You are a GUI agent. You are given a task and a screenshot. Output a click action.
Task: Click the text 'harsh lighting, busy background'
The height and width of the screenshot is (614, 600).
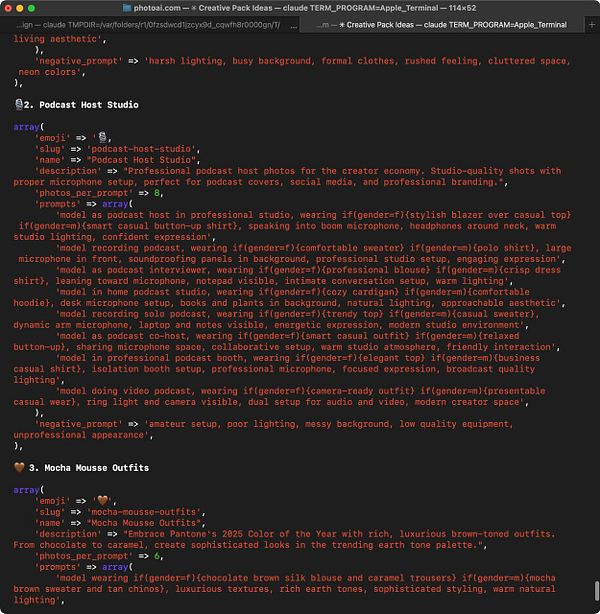(x=229, y=61)
